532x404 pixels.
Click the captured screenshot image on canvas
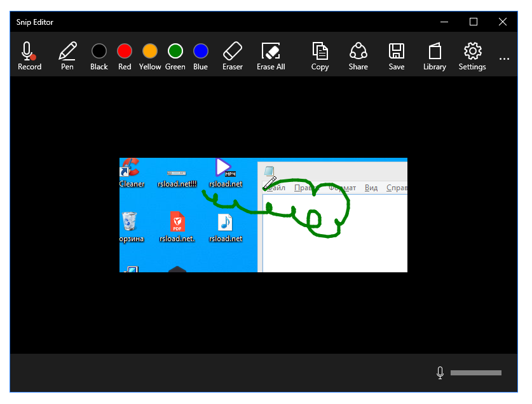click(263, 215)
